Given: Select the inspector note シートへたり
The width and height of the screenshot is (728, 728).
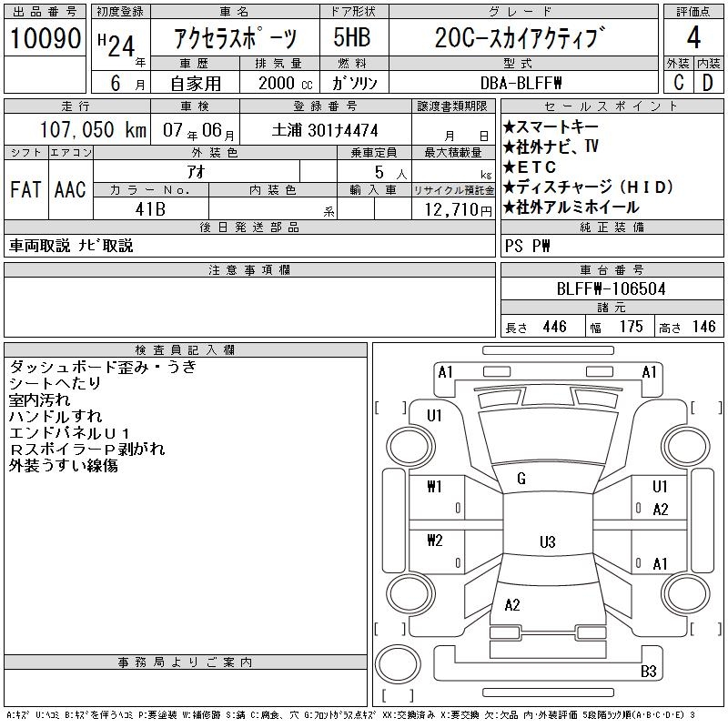Looking at the screenshot, I should (x=55, y=383).
